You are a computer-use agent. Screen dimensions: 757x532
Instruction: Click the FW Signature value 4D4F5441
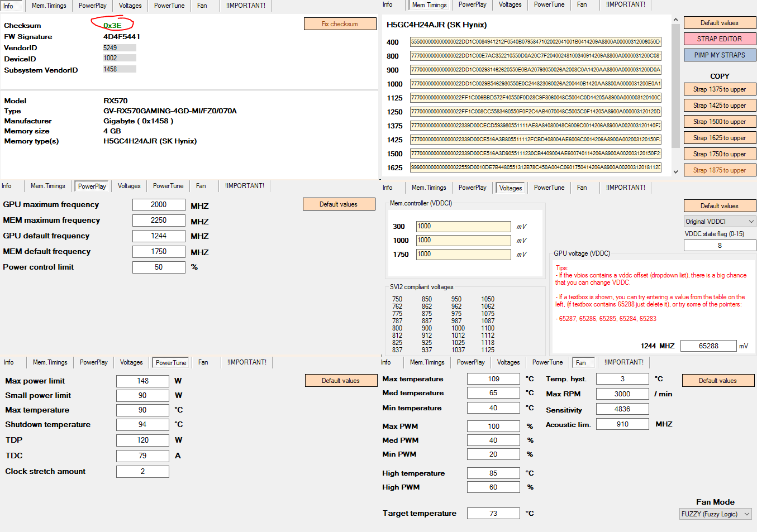click(122, 37)
